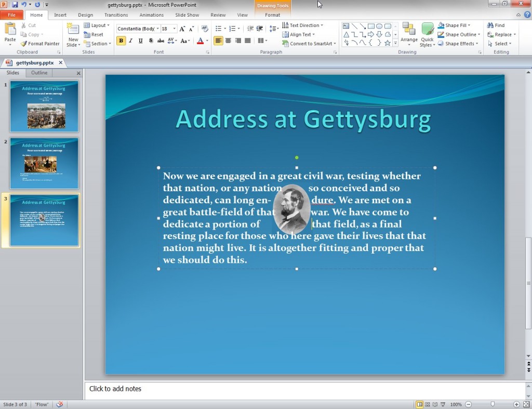The height and width of the screenshot is (409, 532).
Task: Click the Save icon in quick access toolbar
Action: pos(15,4)
